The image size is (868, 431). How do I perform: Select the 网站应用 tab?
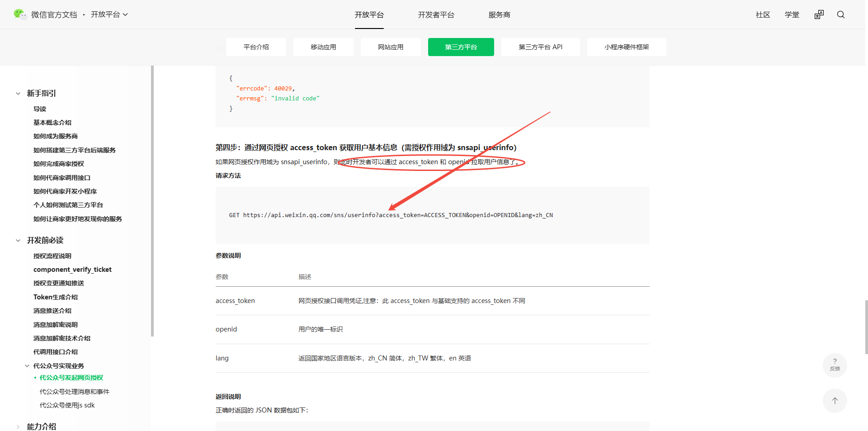tap(391, 47)
